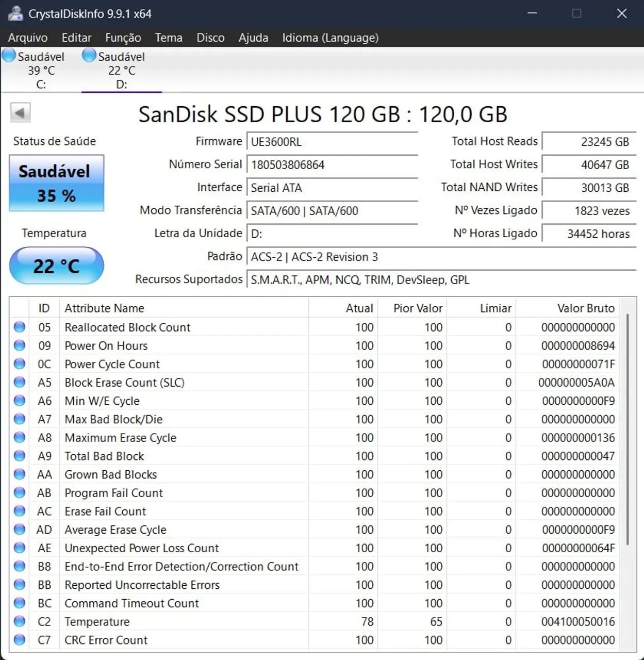The width and height of the screenshot is (644, 660).
Task: Click the raw value 004100050016
Action: (x=578, y=621)
